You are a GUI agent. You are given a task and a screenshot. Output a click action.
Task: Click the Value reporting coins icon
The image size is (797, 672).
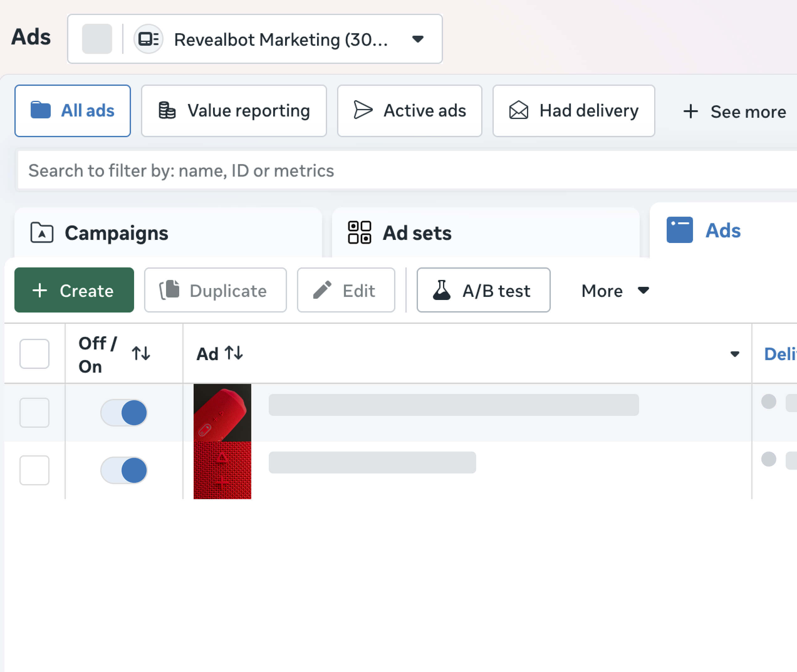coord(167,111)
